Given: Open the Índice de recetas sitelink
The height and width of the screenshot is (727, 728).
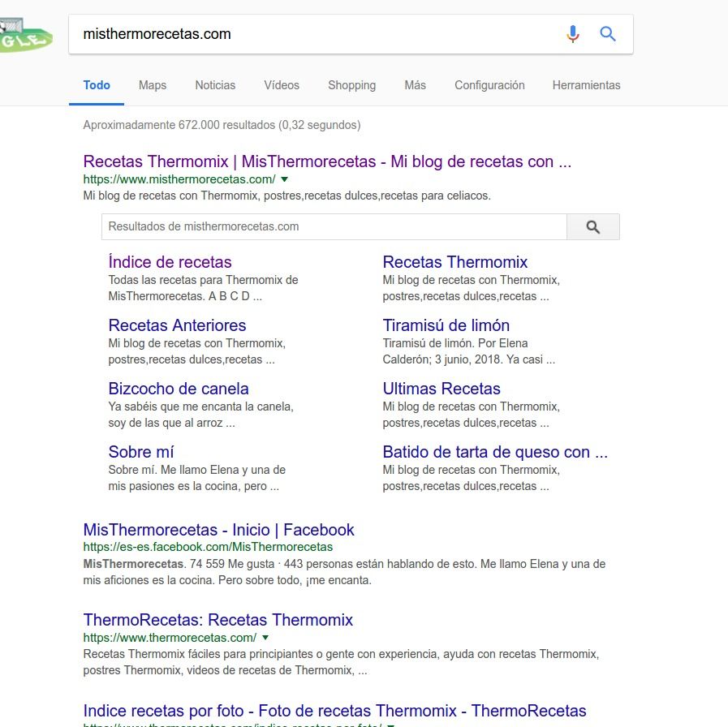Looking at the screenshot, I should (170, 262).
